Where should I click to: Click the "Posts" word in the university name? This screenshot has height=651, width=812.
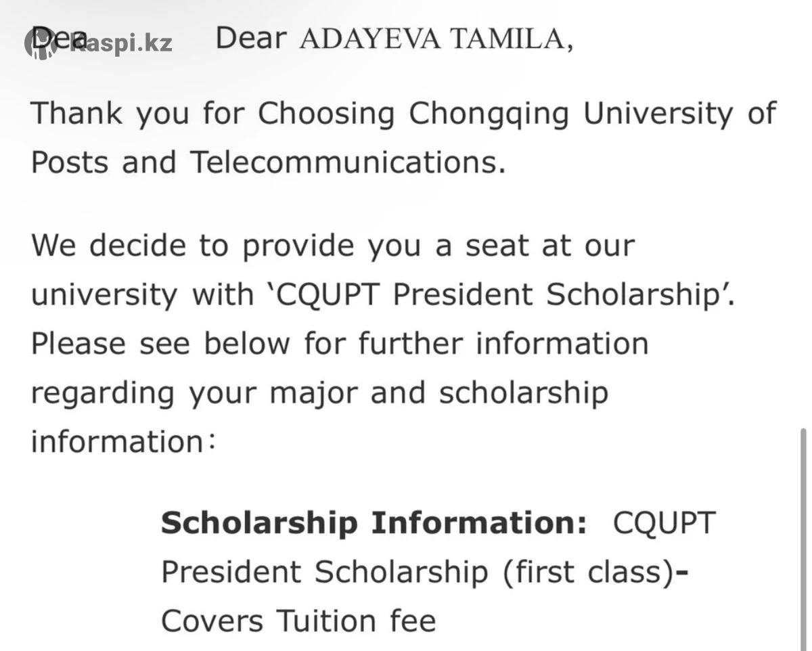[x=70, y=162]
